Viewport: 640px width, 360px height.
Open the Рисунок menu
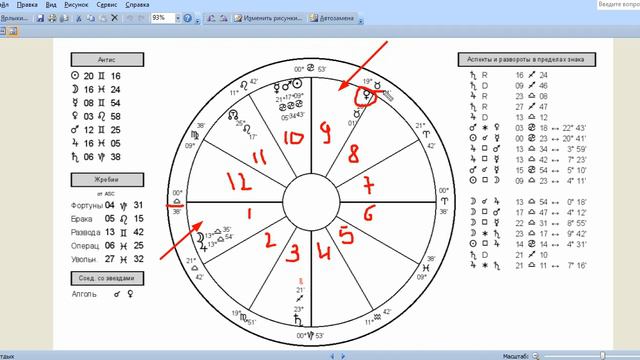(x=76, y=5)
